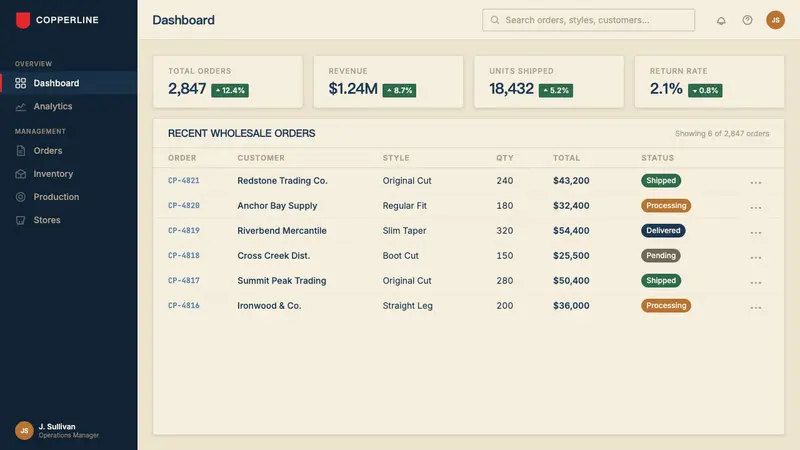
Task: Click the Stores shop icon
Action: (20, 220)
